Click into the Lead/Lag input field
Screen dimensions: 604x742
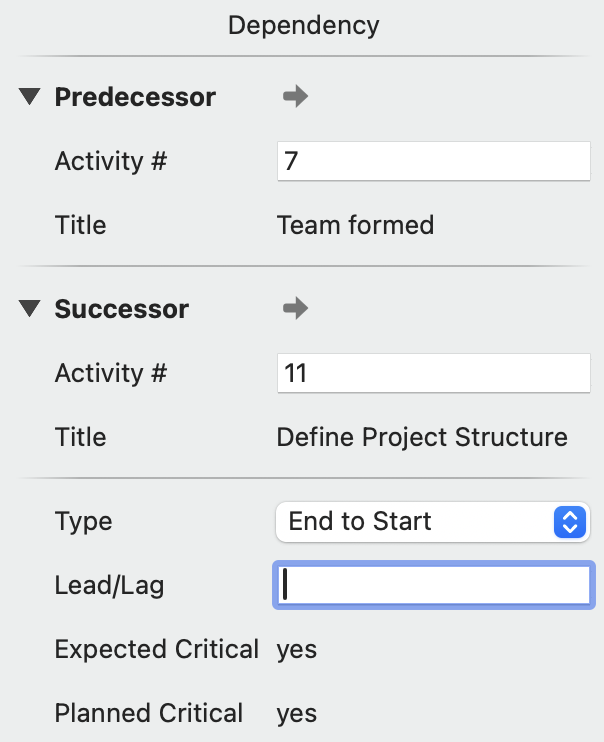pos(433,585)
